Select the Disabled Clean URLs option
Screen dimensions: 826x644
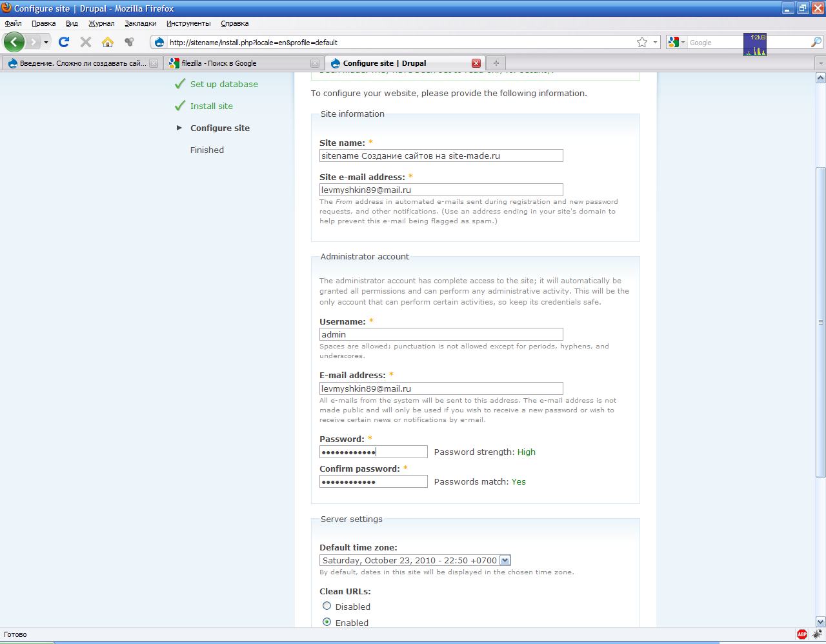[x=327, y=606]
